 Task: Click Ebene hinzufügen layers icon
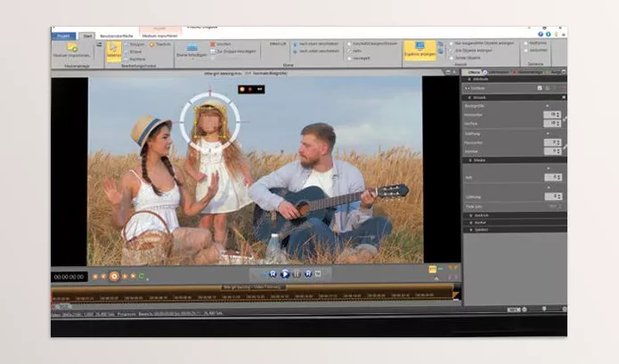coord(191,47)
